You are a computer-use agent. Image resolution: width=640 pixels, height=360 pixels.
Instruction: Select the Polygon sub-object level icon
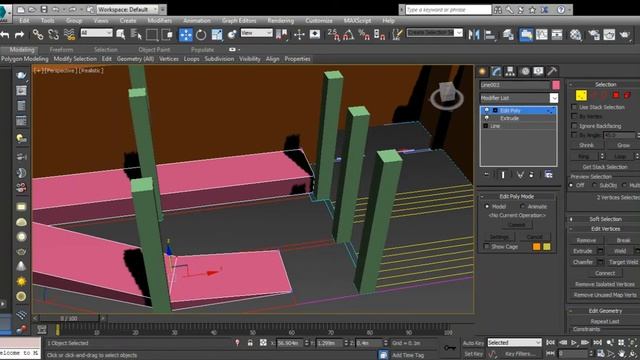[x=616, y=96]
